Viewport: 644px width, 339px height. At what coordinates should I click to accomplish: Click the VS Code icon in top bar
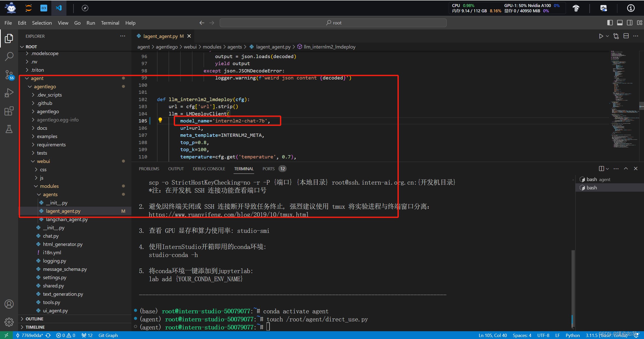[x=59, y=8]
